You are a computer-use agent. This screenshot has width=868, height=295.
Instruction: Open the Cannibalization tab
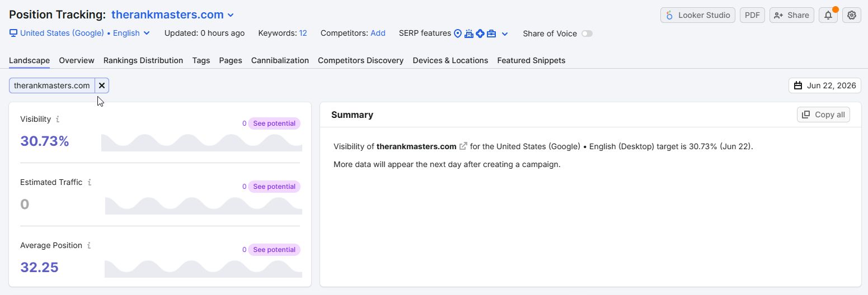tap(280, 60)
